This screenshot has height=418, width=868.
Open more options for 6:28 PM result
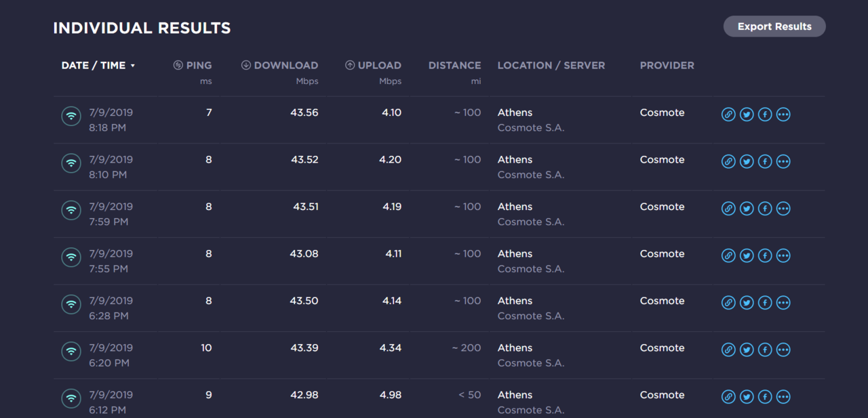click(x=783, y=303)
